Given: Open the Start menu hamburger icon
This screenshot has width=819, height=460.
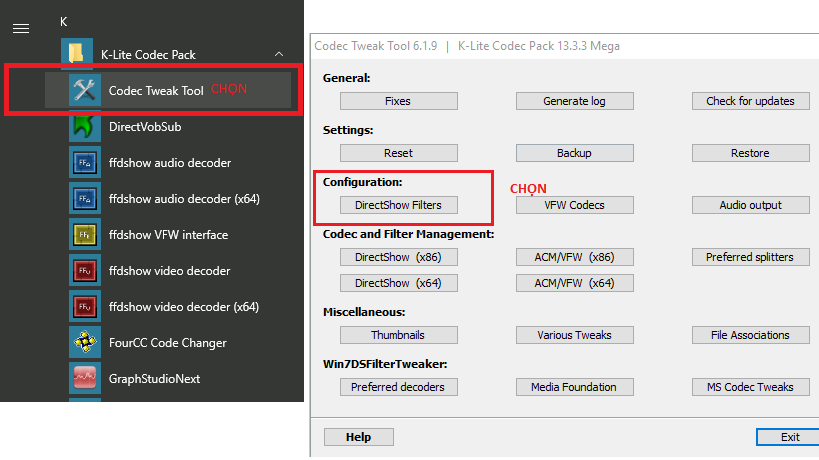Looking at the screenshot, I should click(x=21, y=28).
